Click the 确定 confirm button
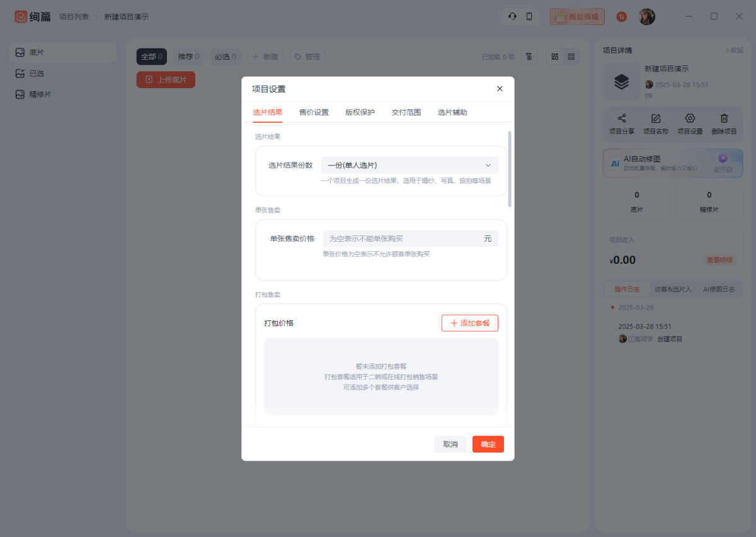This screenshot has height=537, width=756. [488, 444]
